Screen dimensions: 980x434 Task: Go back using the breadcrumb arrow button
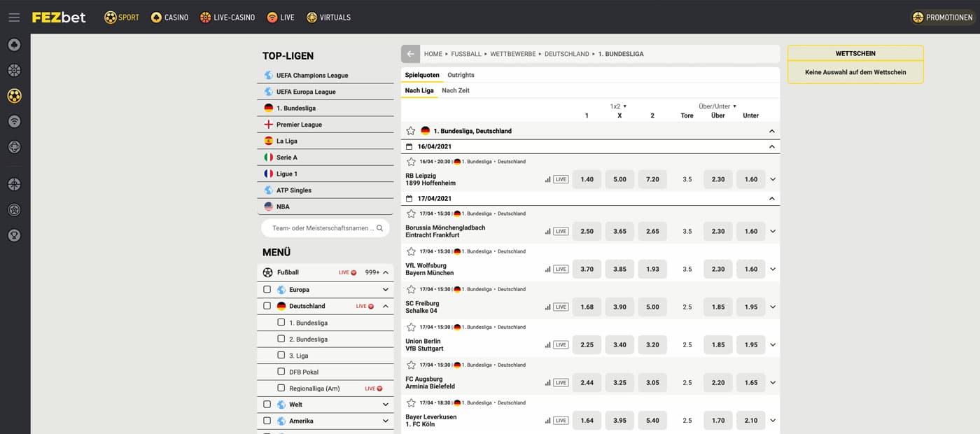[410, 54]
